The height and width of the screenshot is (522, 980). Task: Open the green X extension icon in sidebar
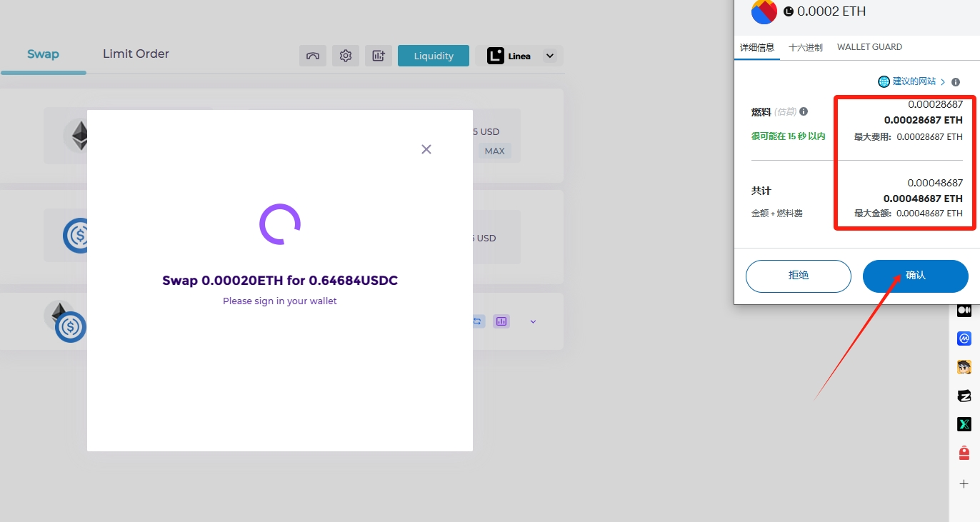[x=964, y=424]
